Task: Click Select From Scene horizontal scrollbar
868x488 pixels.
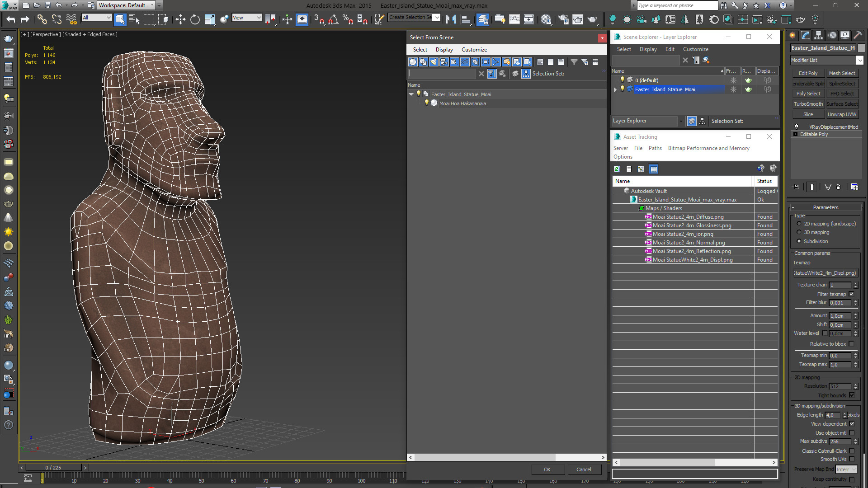Action: (x=485, y=457)
